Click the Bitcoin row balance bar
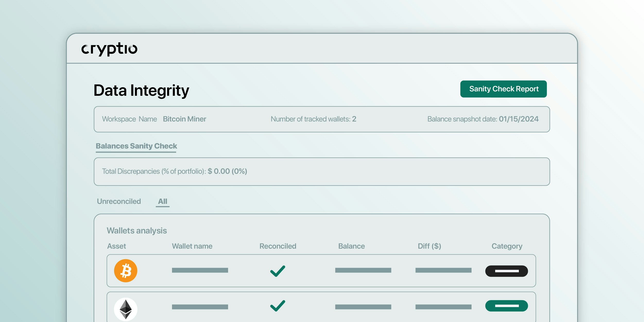The image size is (644, 322). [363, 271]
